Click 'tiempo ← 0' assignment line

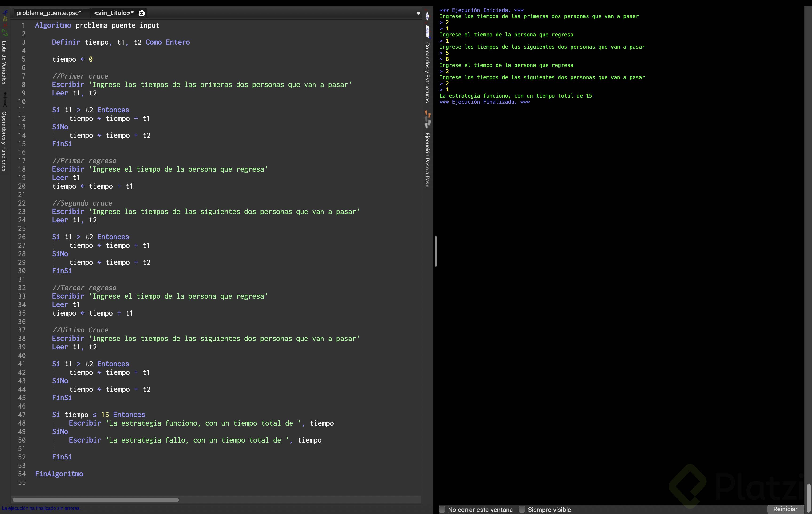point(72,59)
